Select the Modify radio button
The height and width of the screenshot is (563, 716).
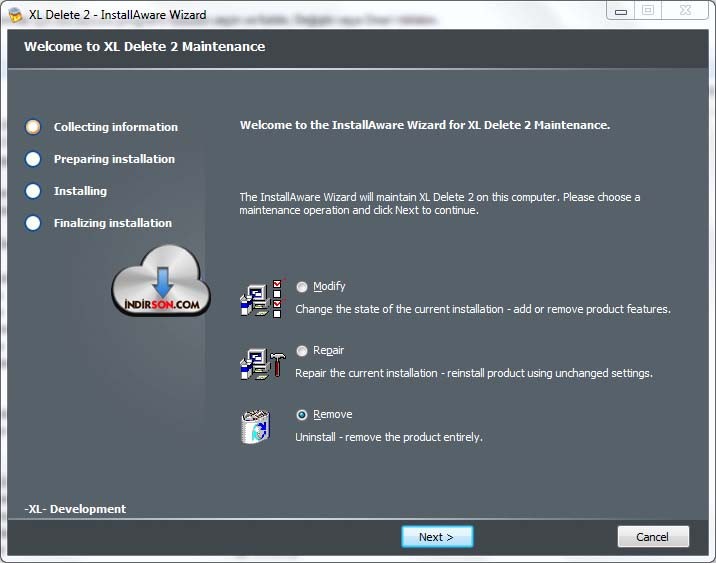302,287
